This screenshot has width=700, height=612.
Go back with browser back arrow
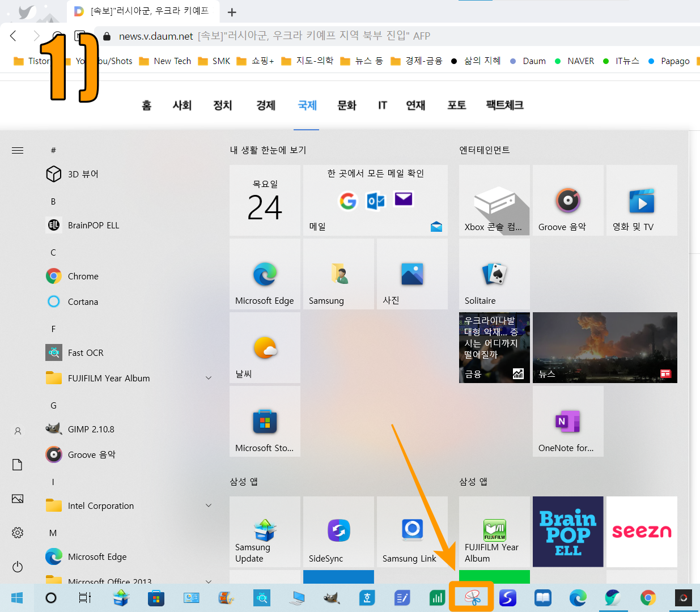[14, 36]
